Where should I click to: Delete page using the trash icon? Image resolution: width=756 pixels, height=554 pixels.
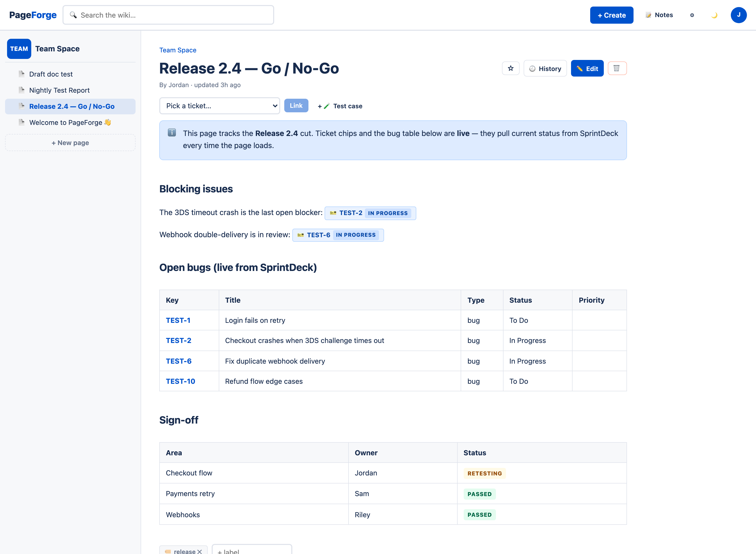(617, 68)
